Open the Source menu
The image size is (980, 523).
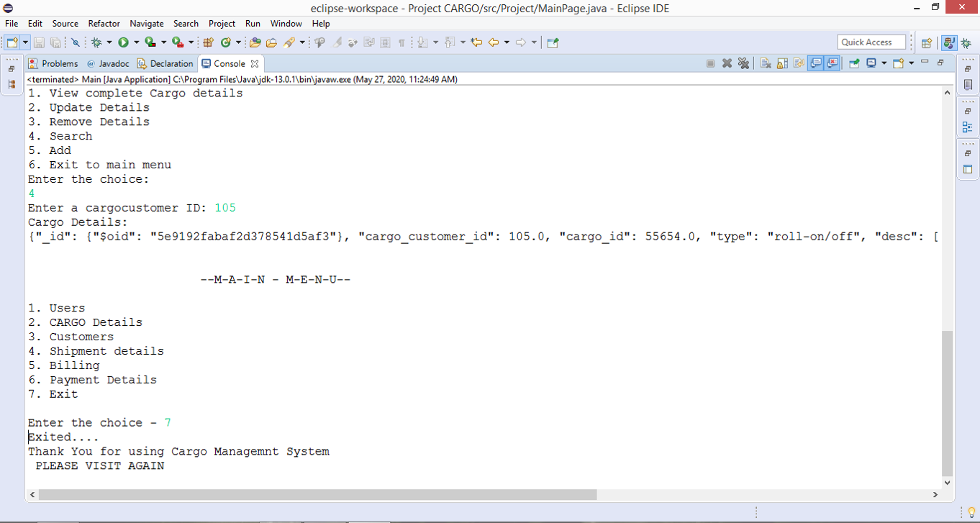tap(65, 24)
